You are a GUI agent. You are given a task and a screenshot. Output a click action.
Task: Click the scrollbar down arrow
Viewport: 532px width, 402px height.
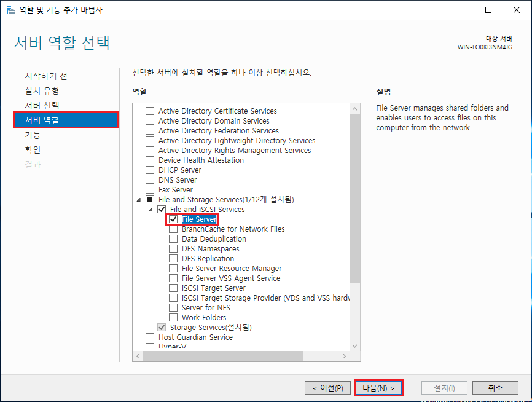(354, 346)
